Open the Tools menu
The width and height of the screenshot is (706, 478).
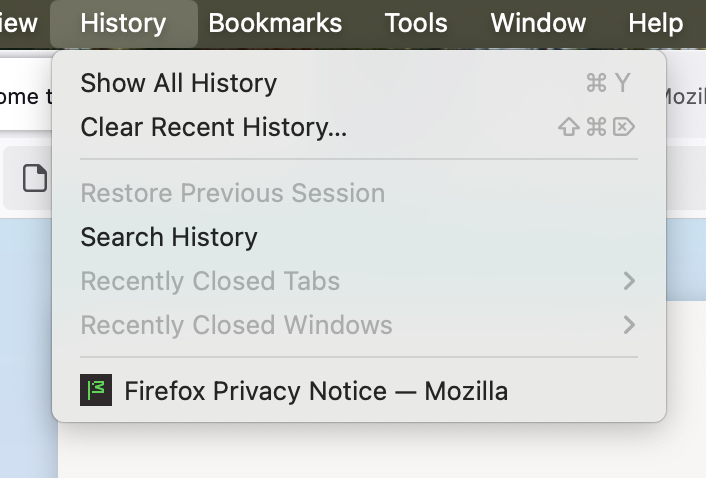(416, 23)
